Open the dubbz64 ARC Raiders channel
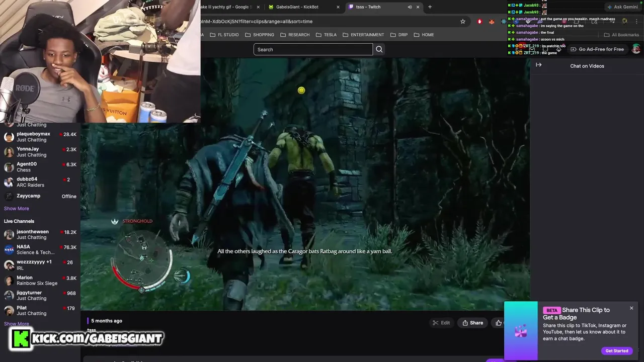The image size is (644, 362). tap(40, 182)
